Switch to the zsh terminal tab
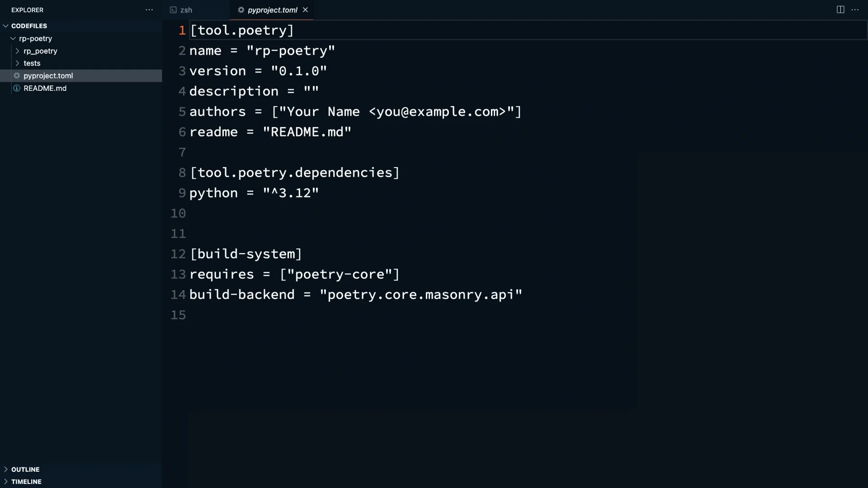868x488 pixels. click(186, 10)
